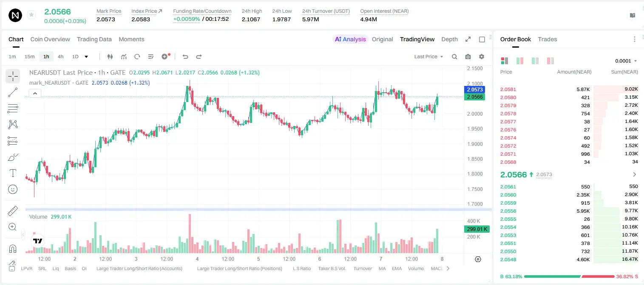
Task: Open the emoji sticker tool
Action: point(13,189)
